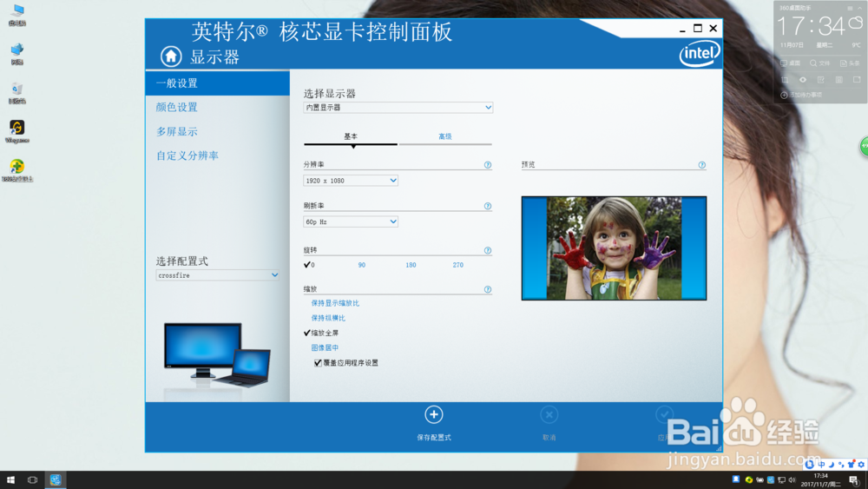This screenshot has height=489, width=868.
Task: Select rotation 180 degrees
Action: pyautogui.click(x=411, y=265)
